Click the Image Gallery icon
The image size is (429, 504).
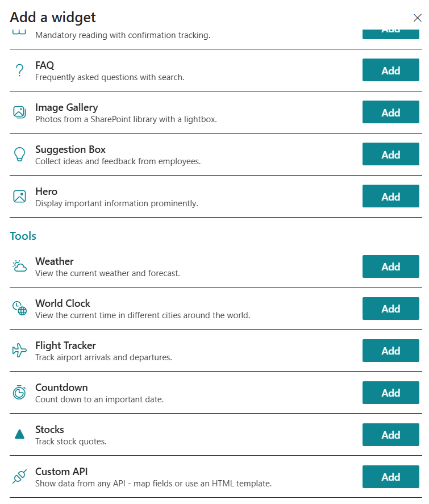pos(19,112)
